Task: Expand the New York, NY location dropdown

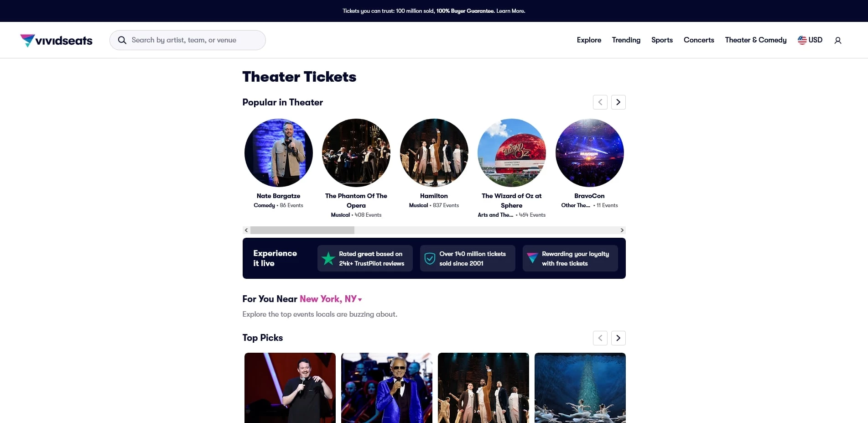Action: 331,299
